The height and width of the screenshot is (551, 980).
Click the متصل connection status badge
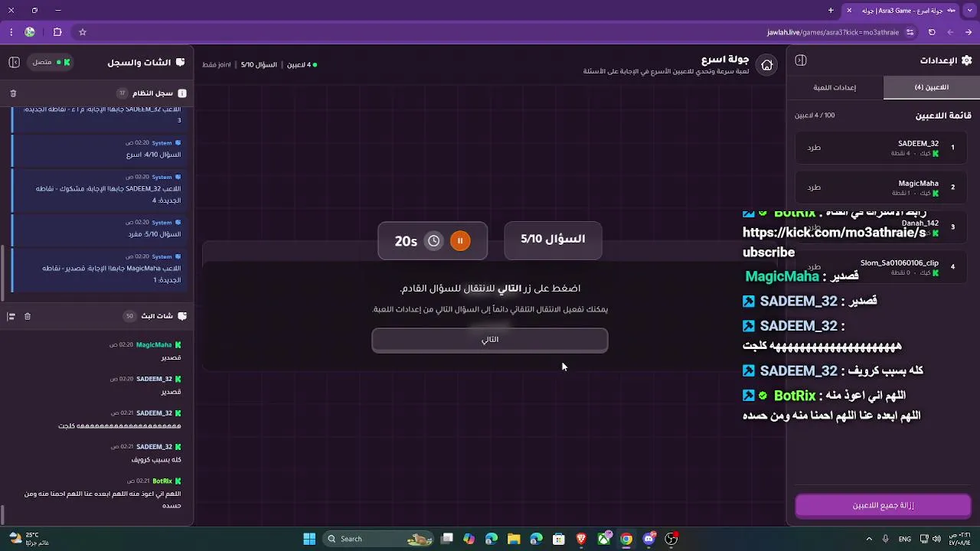coord(50,62)
